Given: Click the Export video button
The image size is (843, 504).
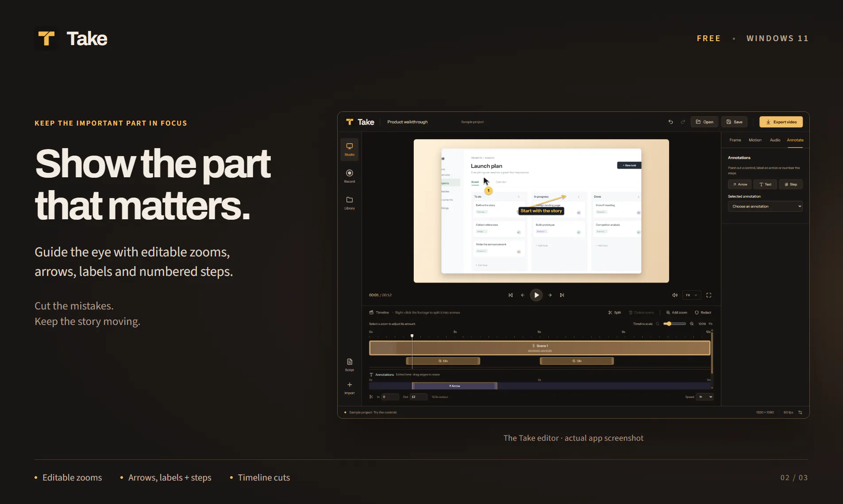Looking at the screenshot, I should (x=781, y=122).
